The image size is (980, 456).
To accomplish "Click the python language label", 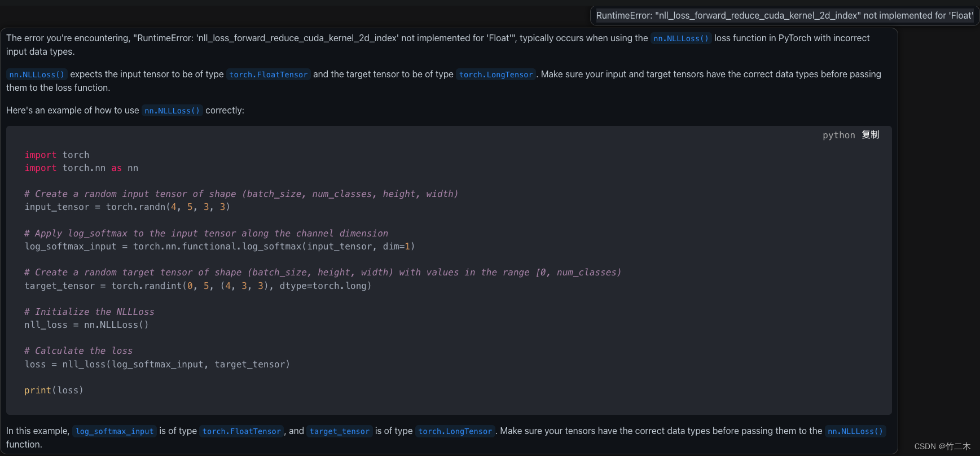I will click(x=839, y=135).
